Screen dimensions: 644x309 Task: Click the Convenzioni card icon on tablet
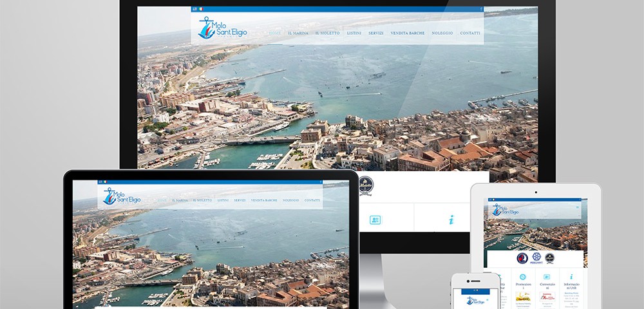point(547,277)
